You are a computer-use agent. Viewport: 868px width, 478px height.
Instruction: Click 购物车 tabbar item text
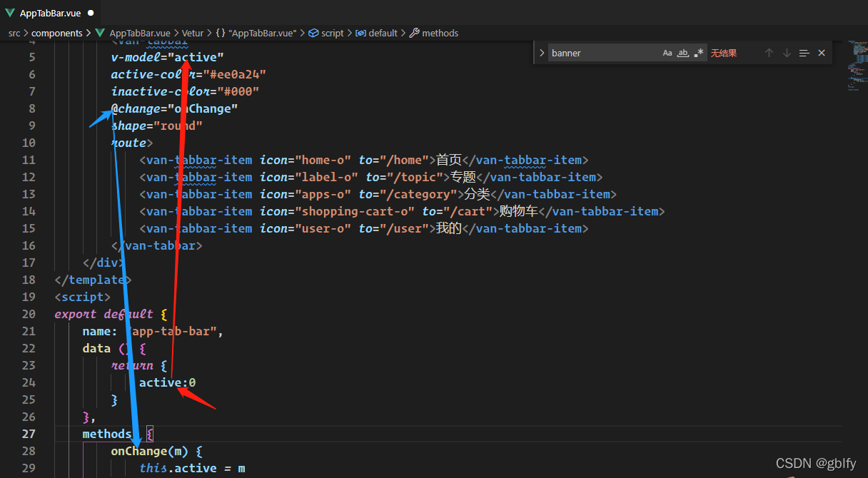[518, 211]
